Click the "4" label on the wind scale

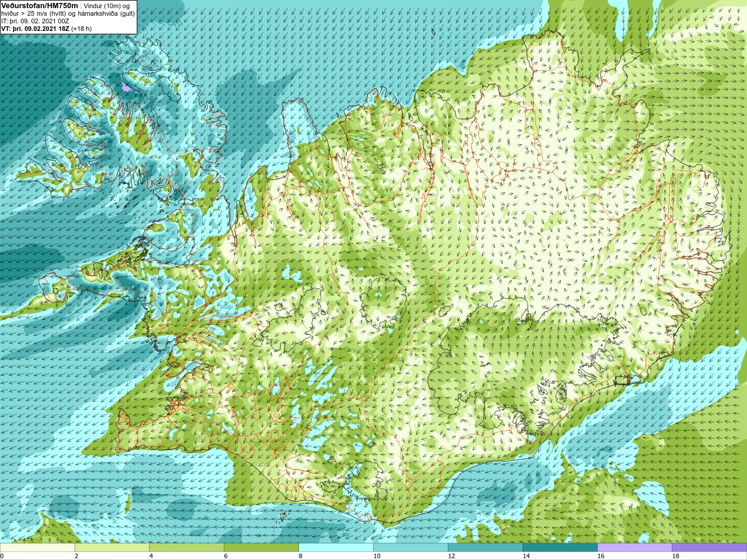(151, 556)
